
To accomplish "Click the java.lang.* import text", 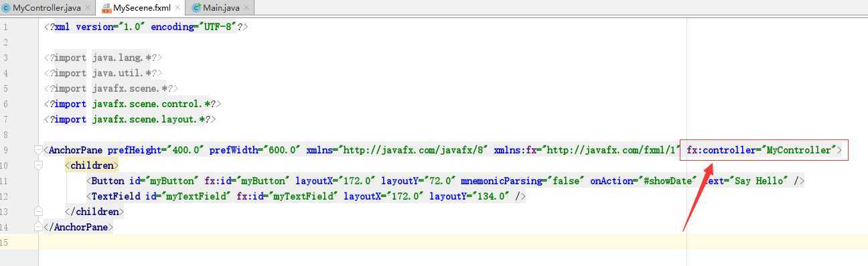I will [x=121, y=58].
